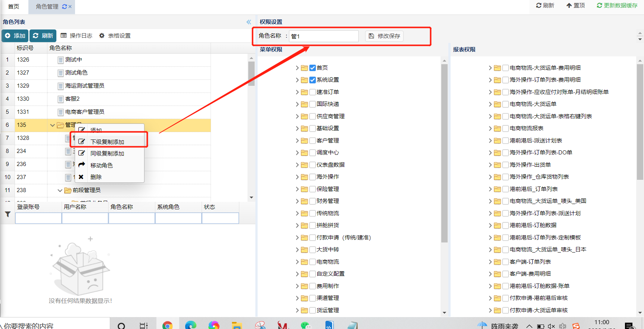Screen dimensions: 644x329
Task: Expand the 供应商管理 tree node
Action: pyautogui.click(x=297, y=116)
